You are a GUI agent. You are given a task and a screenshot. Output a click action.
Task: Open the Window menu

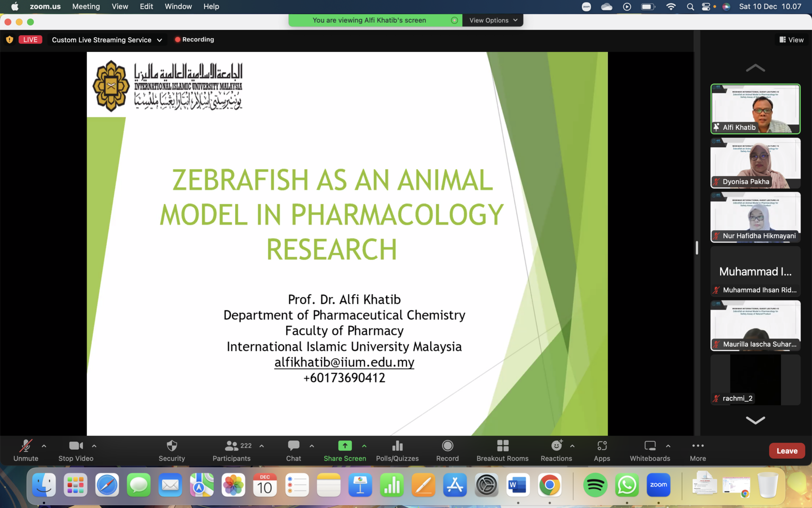tap(178, 6)
